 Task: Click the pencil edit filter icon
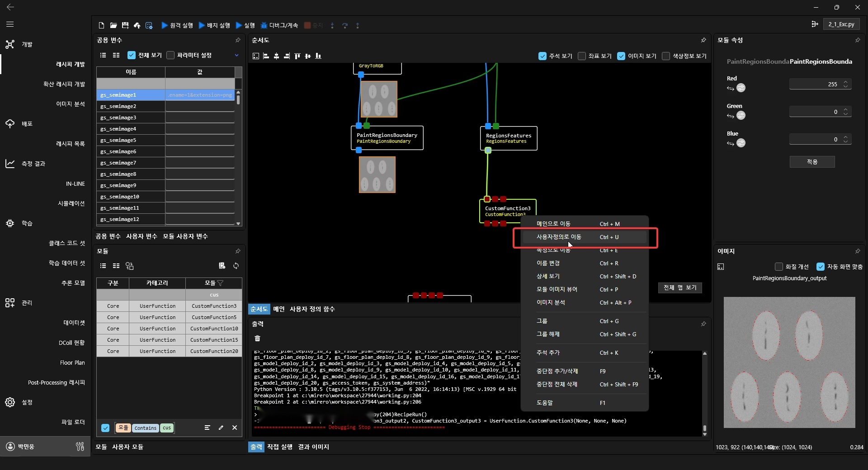coord(221,428)
